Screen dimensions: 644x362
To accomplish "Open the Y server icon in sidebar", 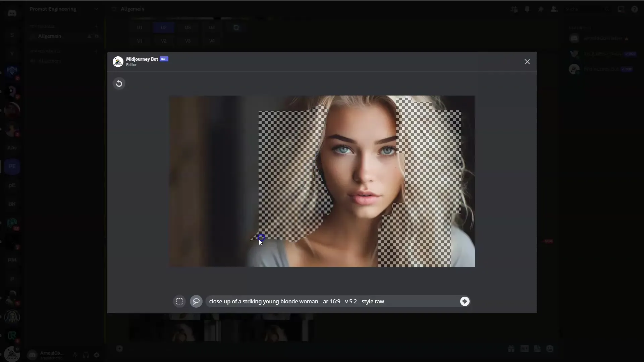I will point(12,54).
